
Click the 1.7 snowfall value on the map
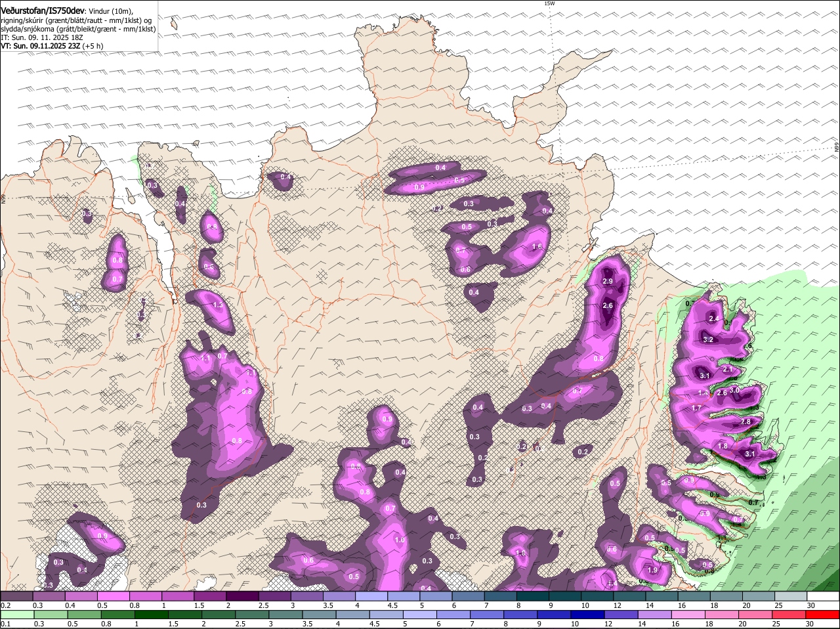click(x=696, y=408)
